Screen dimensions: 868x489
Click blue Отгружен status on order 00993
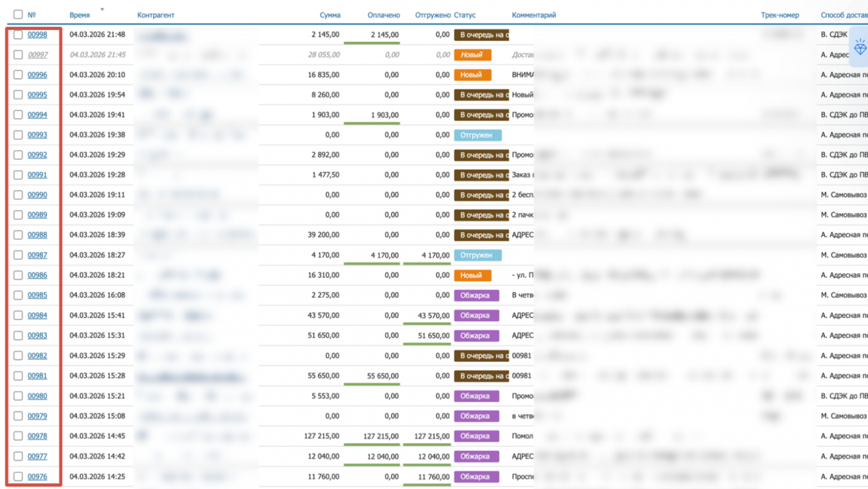click(x=477, y=135)
